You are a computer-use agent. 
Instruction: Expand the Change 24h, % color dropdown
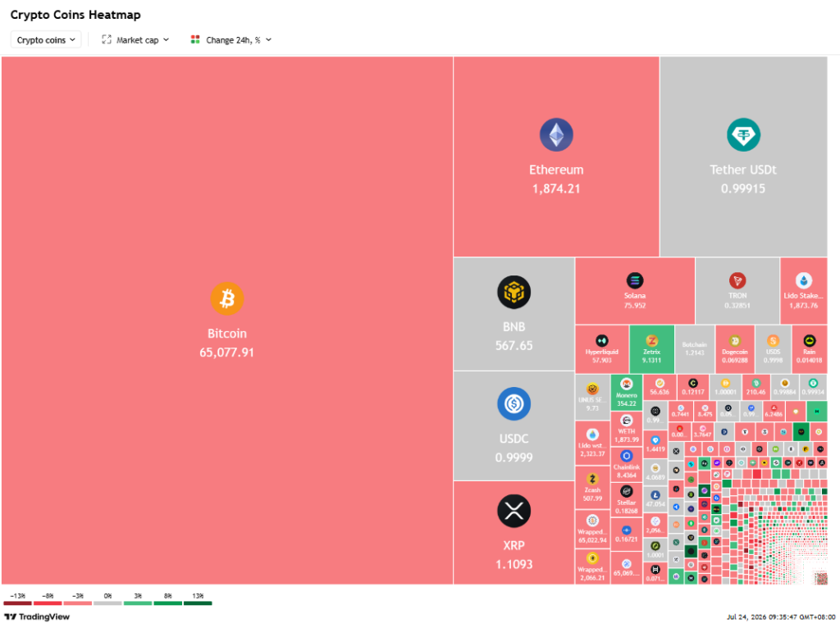pos(231,39)
